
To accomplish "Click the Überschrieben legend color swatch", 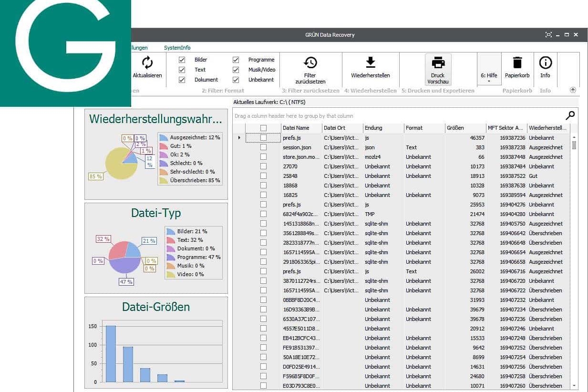I will (164, 180).
